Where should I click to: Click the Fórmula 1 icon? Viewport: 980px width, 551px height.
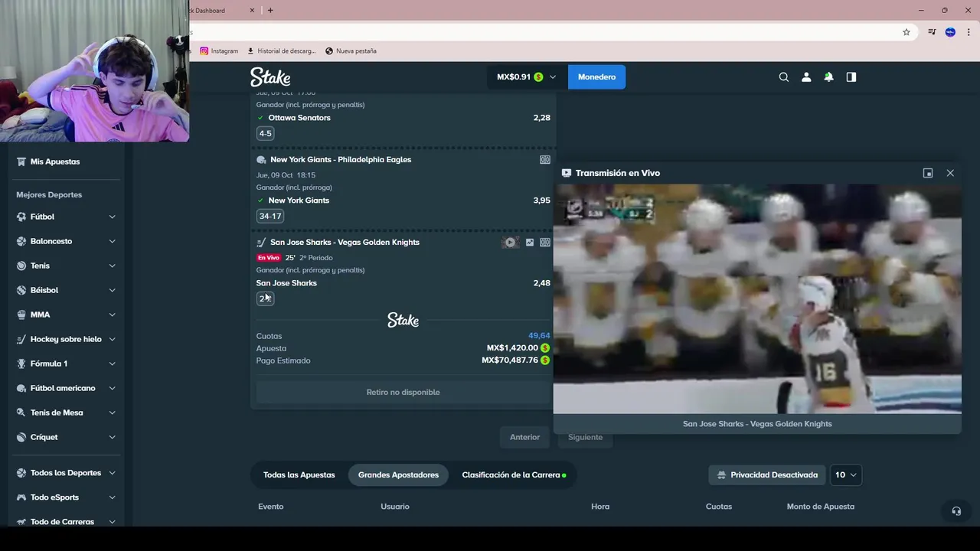point(21,364)
